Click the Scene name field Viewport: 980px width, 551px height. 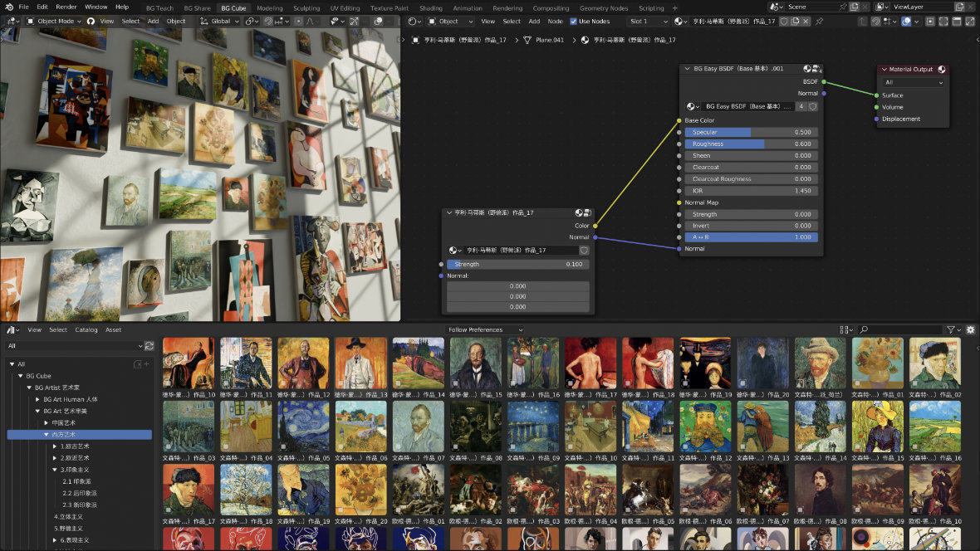[x=812, y=7]
